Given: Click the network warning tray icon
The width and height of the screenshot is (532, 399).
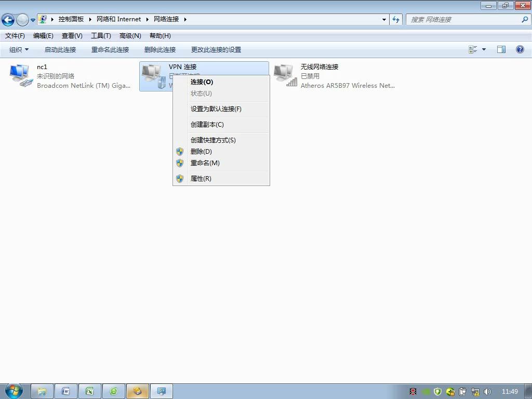Looking at the screenshot, I should [x=475, y=392].
